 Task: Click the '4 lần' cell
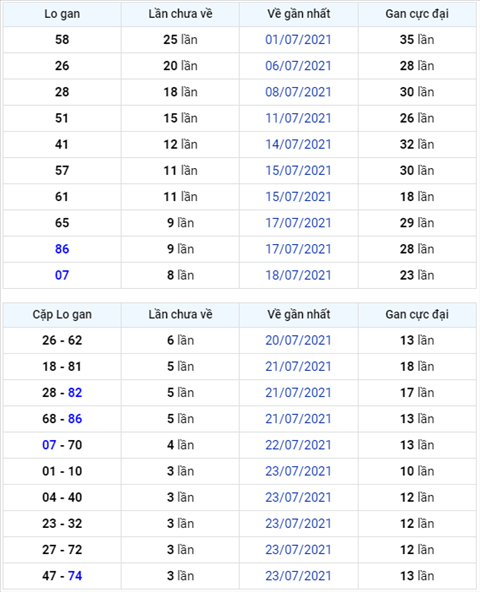[x=180, y=445]
